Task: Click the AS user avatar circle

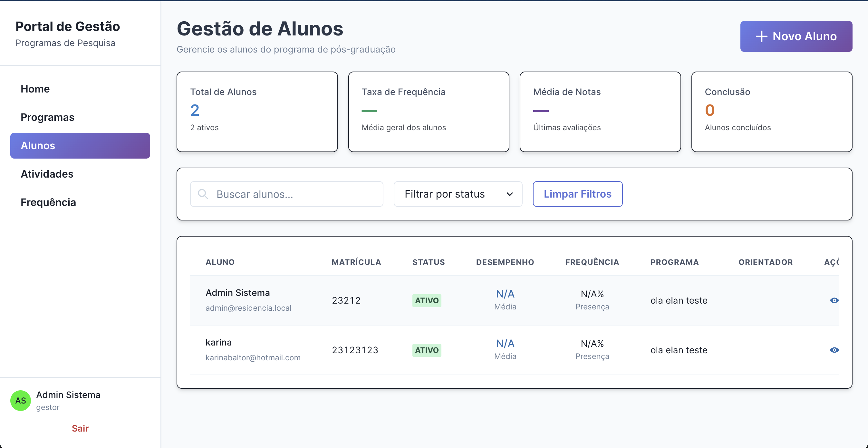Action: 21,401
